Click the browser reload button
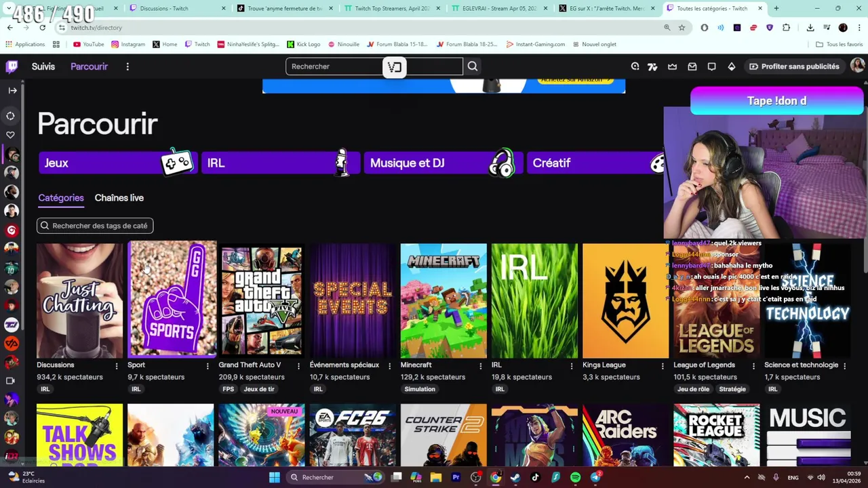The image size is (868, 488). (x=42, y=28)
